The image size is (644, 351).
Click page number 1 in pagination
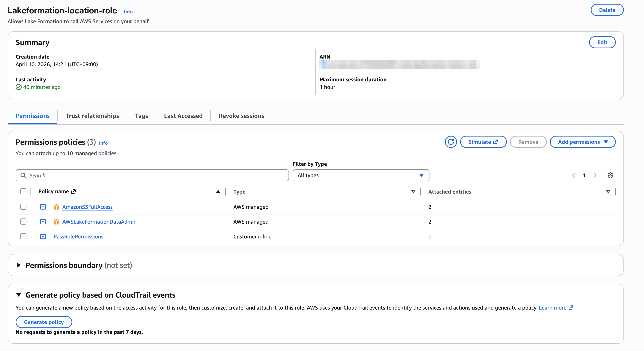tap(584, 175)
